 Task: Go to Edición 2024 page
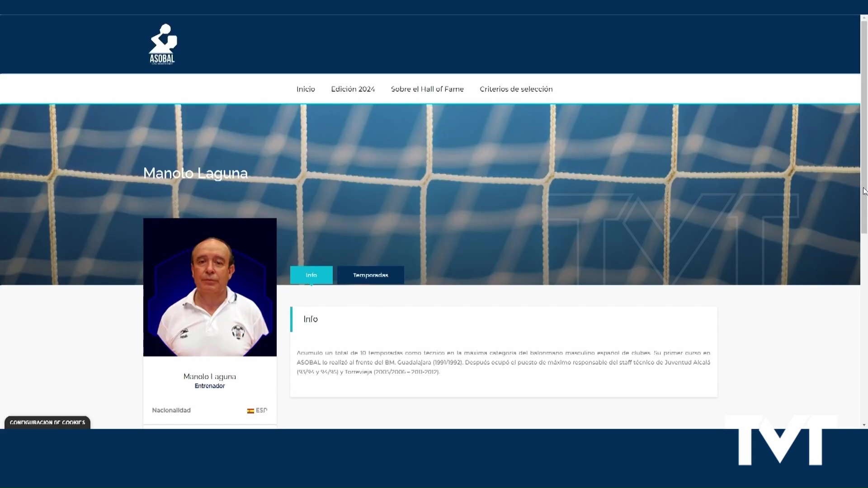tap(353, 89)
